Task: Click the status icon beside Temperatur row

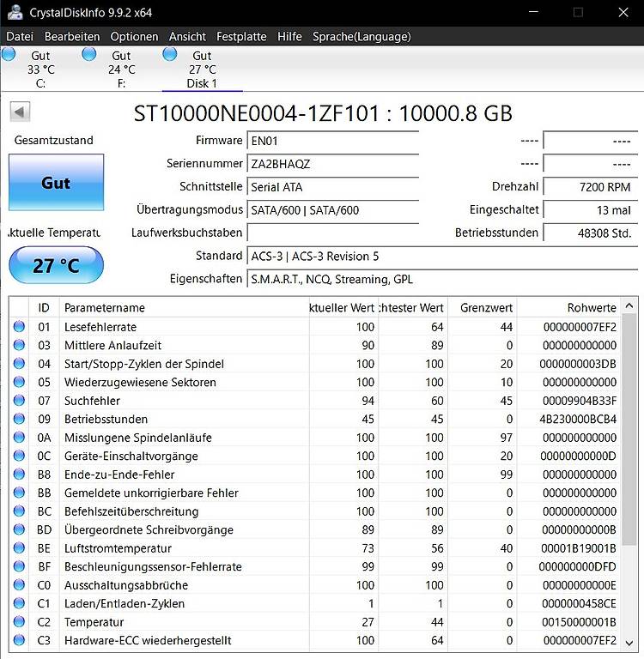Action: click(19, 621)
